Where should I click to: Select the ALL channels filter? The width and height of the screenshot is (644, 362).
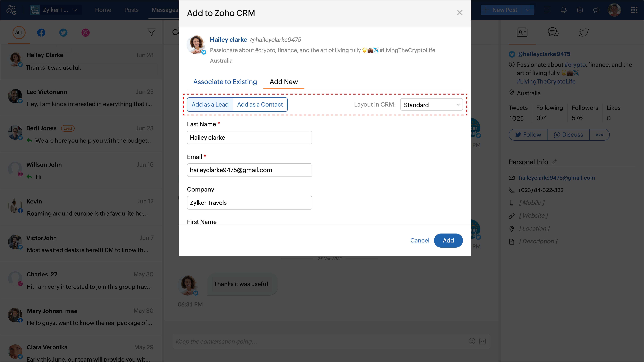(19, 33)
